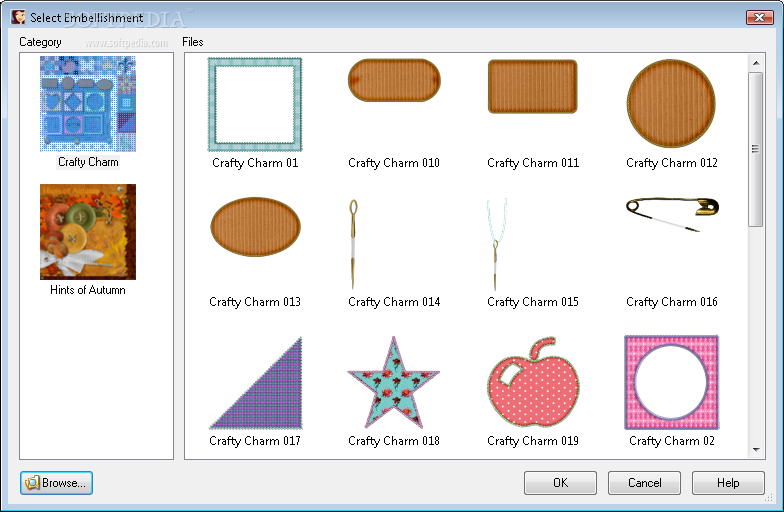The height and width of the screenshot is (512, 784).
Task: Select the Crafty Charm 01 square frame thumbnail
Action: tap(255, 104)
